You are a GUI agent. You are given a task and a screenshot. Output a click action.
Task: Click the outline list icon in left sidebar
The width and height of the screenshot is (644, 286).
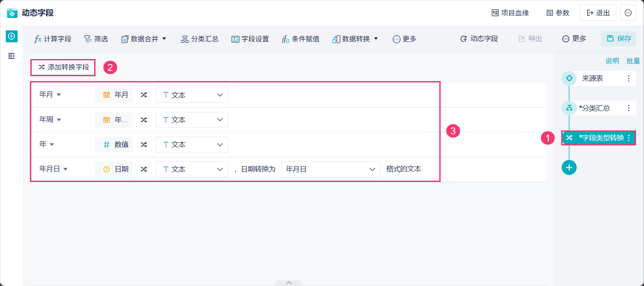pos(11,56)
